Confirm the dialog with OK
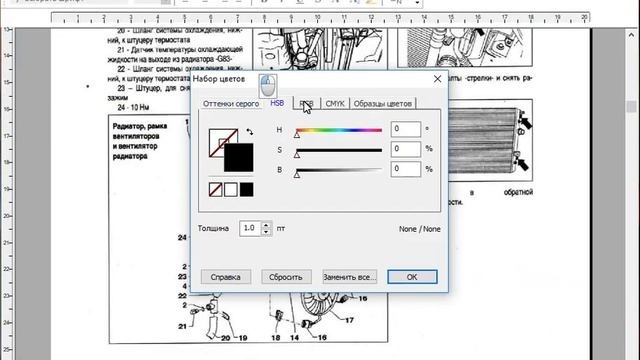This screenshot has width=640, height=360. click(x=412, y=277)
